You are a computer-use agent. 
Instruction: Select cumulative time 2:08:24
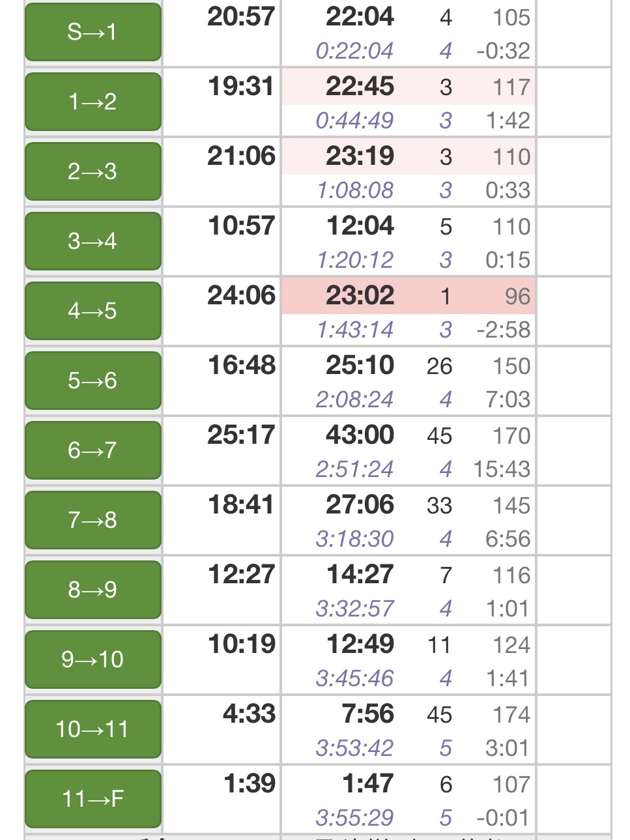(354, 399)
